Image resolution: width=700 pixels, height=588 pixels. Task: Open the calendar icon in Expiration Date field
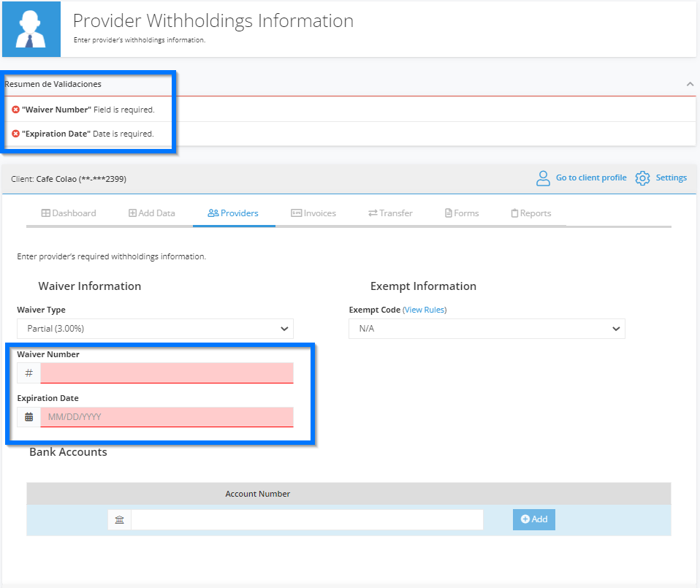28,416
